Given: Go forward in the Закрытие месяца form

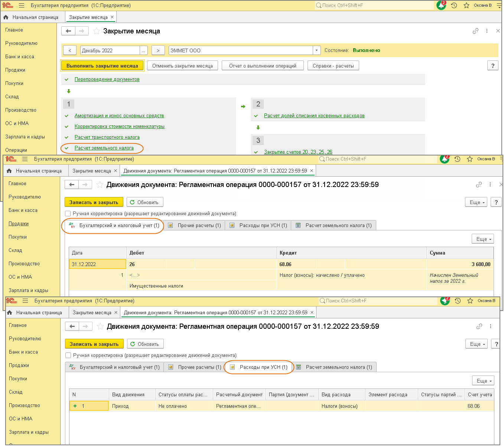Looking at the screenshot, I should pyautogui.click(x=82, y=31).
